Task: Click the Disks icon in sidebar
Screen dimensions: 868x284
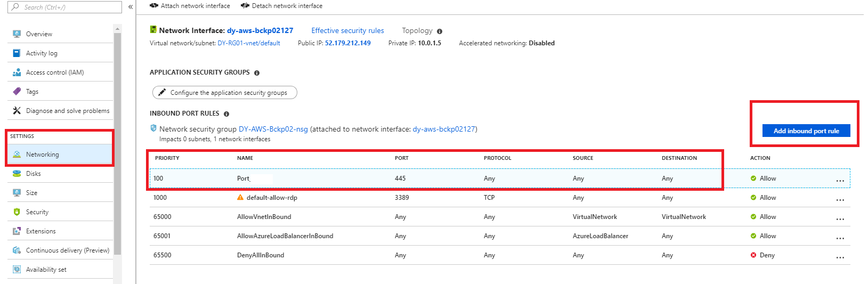Action: 17,174
